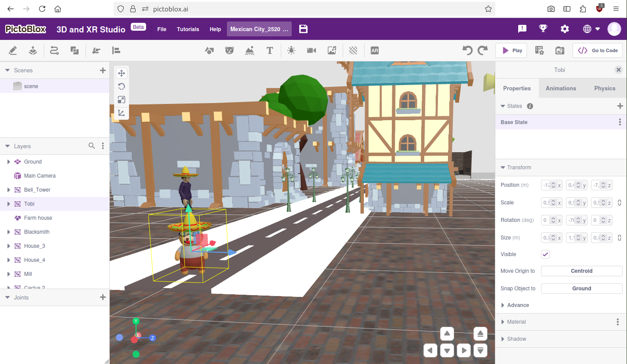627x364 pixels.
Task: Toggle the Visible checkbox for Tobi
Action: pyautogui.click(x=545, y=254)
